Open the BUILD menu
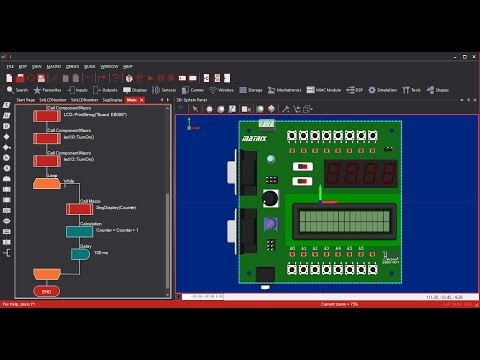This screenshot has height=360, width=480. 89,67
